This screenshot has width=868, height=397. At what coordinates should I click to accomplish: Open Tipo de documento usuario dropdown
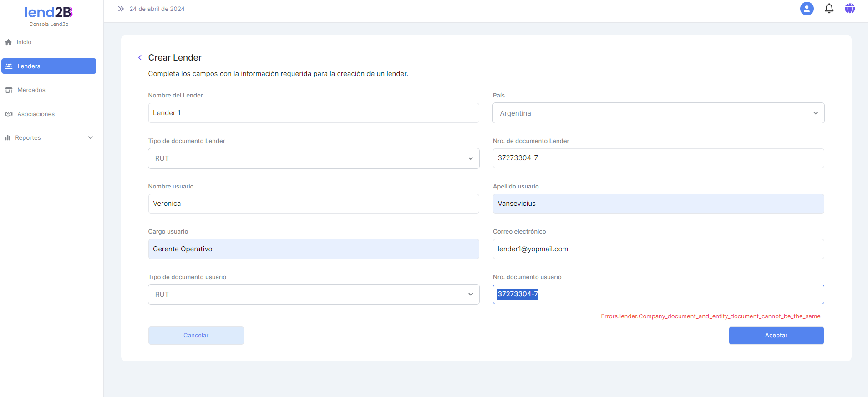point(313,295)
